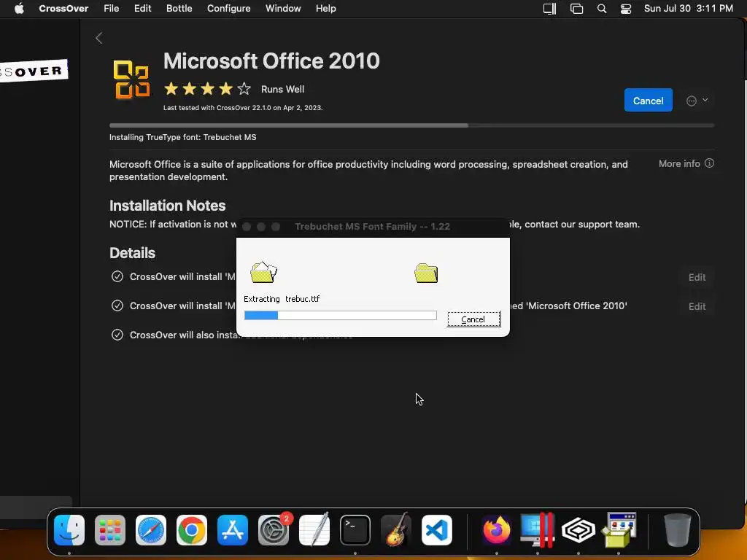Open the File menu
The height and width of the screenshot is (560, 747).
coord(112,9)
